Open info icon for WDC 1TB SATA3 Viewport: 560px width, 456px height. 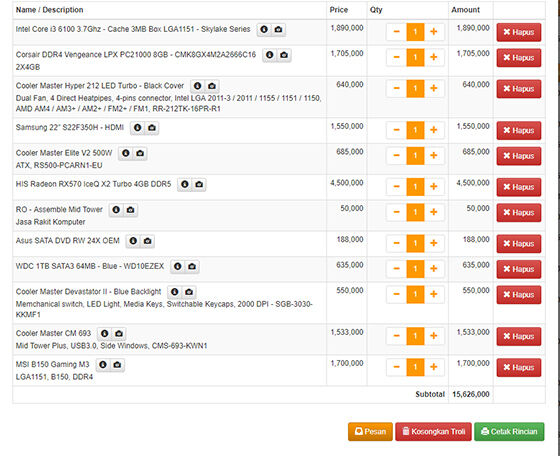[178, 266]
